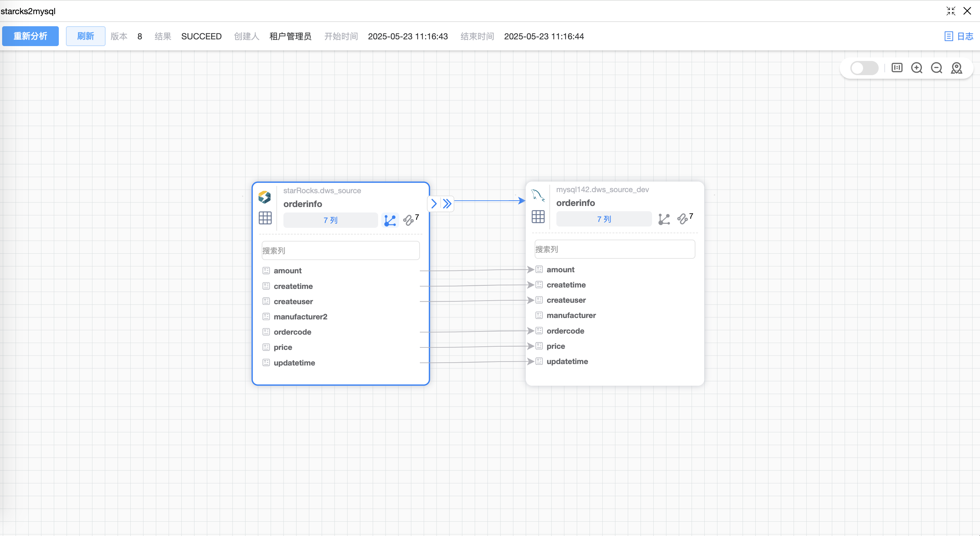Select manufacturer2 column in starRocks table
The image size is (980, 536).
(x=300, y=317)
